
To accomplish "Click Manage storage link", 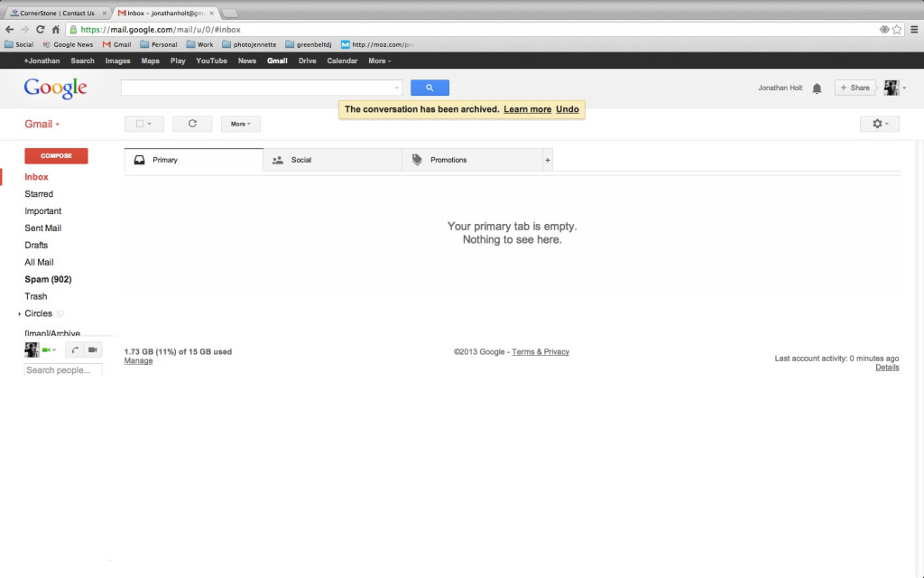I will click(138, 361).
